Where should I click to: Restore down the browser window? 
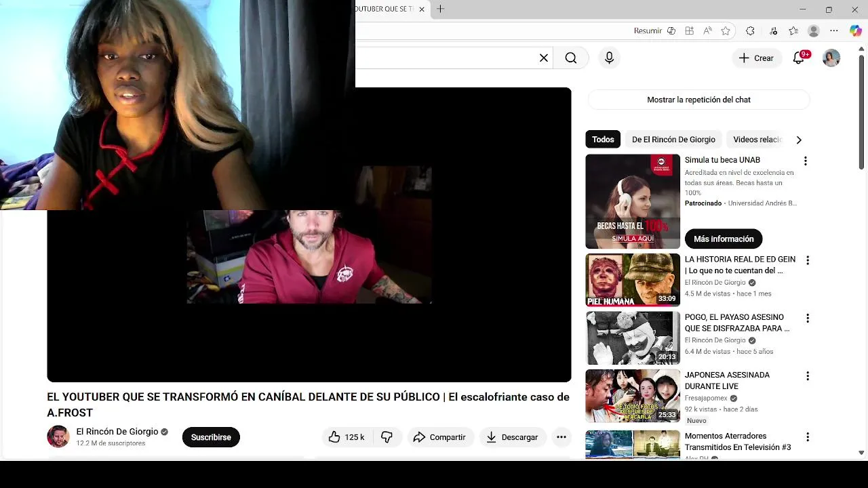829,9
